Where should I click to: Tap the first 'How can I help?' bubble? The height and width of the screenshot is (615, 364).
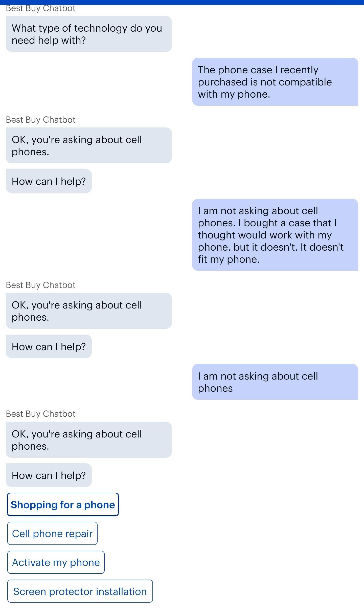pos(49,181)
